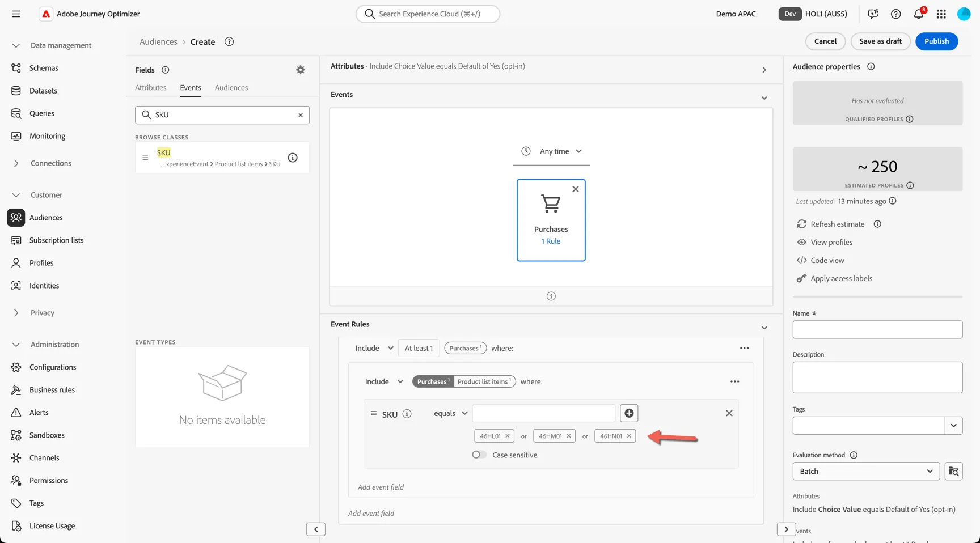Screen dimensions: 980x543
Task: Open more options for the Product list items rule
Action: click(x=735, y=381)
